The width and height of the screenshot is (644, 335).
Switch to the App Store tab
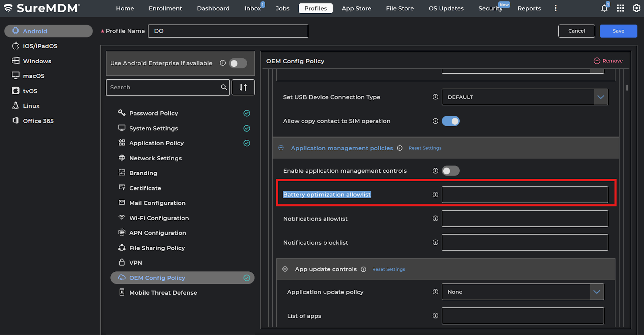pos(356,8)
